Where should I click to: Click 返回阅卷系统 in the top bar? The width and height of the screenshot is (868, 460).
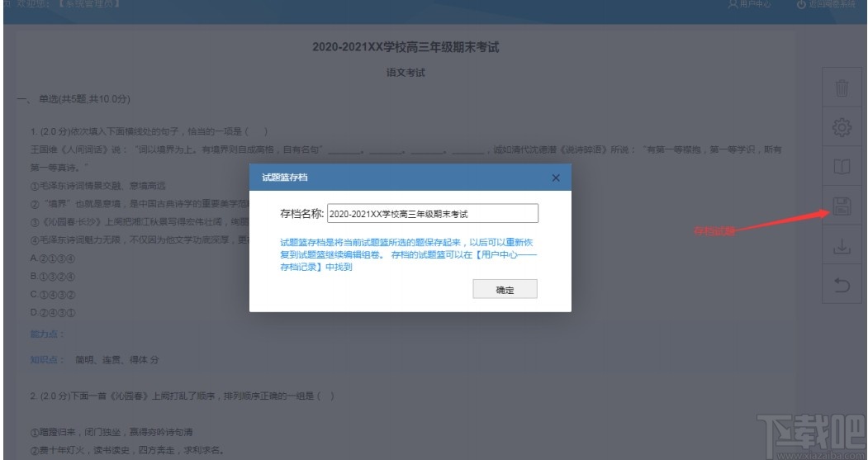(x=826, y=4)
